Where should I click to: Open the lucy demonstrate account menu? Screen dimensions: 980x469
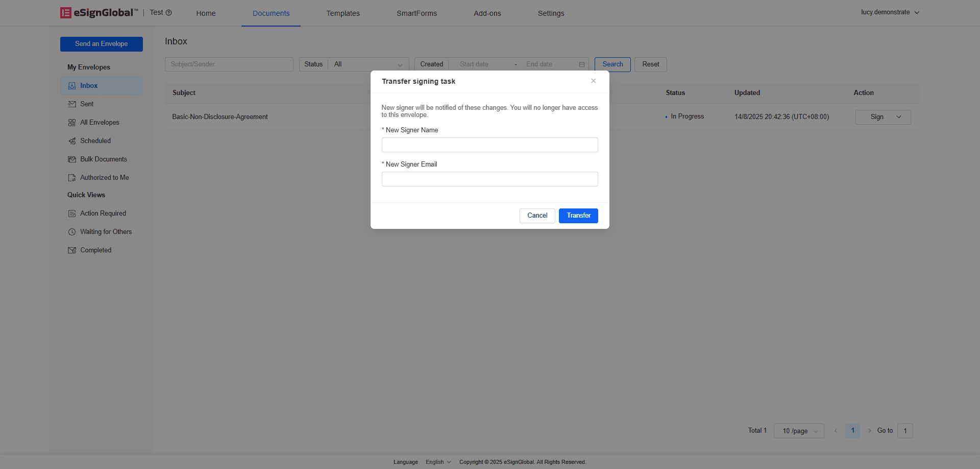(890, 12)
